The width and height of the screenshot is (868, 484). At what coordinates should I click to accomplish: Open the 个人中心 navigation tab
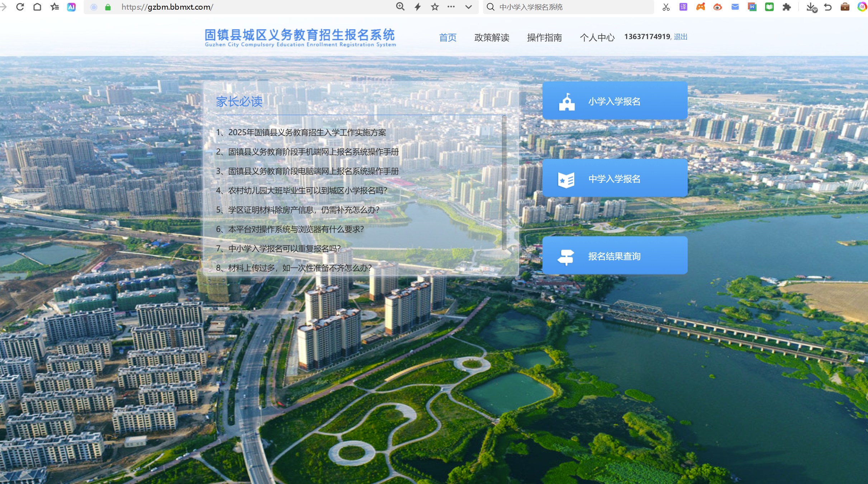597,37
